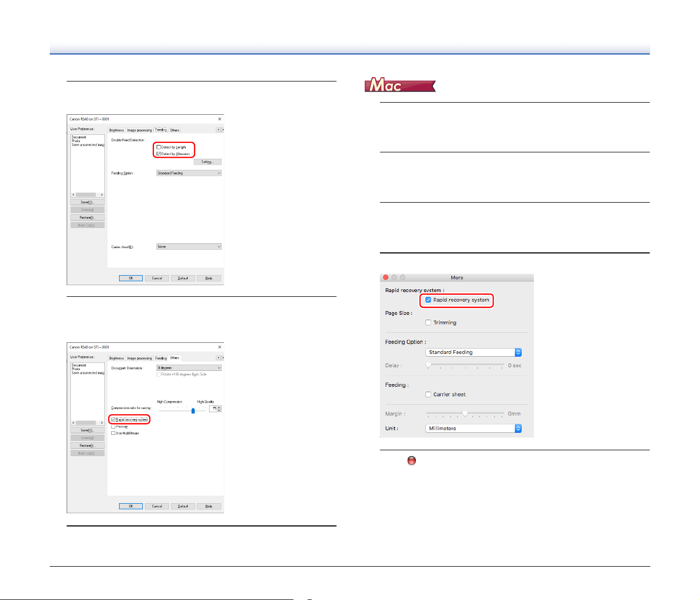Image resolution: width=700 pixels, height=600 pixels.
Task: Select Photo preference in Double Feed Detection dialog
Action: pyautogui.click(x=76, y=141)
